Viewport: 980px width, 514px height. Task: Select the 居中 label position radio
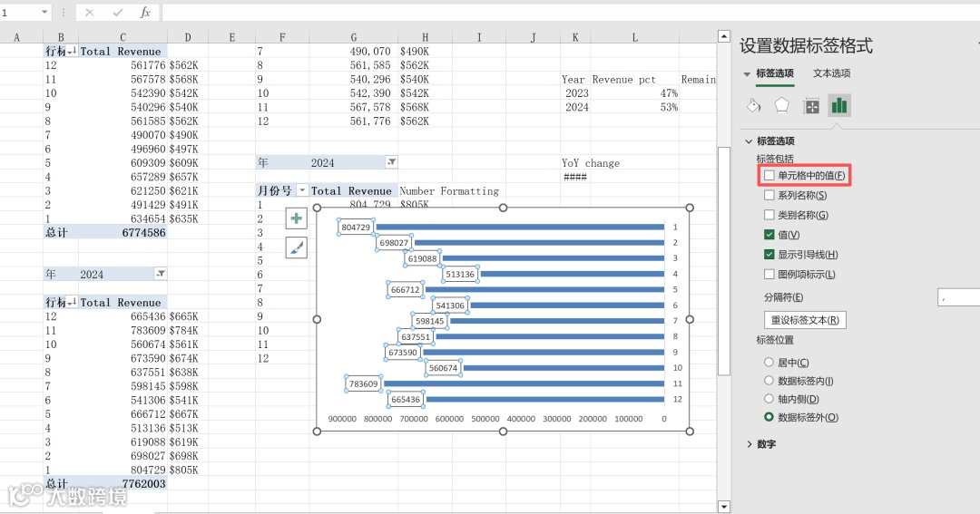[769, 363]
